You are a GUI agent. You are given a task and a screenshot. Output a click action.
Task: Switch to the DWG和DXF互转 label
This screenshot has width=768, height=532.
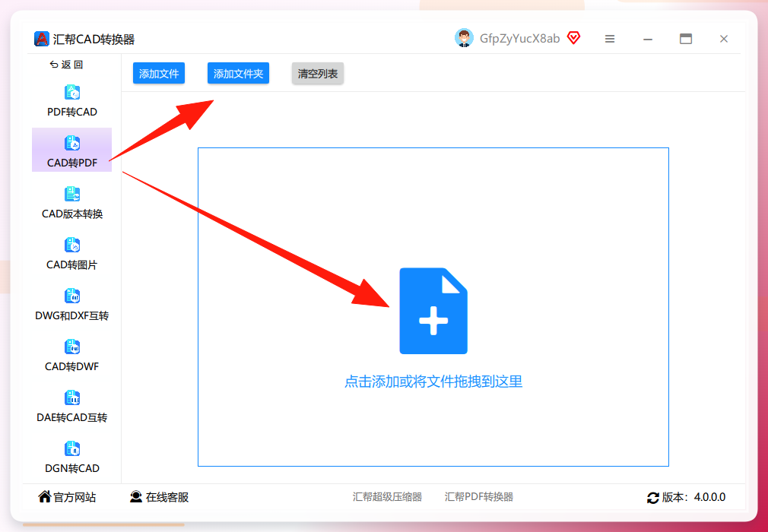72,315
